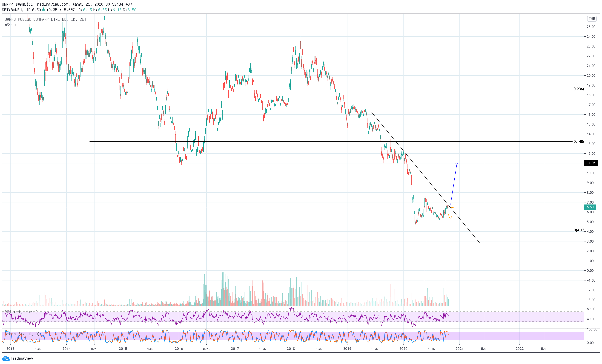The image size is (602, 364).
Task: Click the SET:BANPU symbol in header
Action: (x=12, y=10)
